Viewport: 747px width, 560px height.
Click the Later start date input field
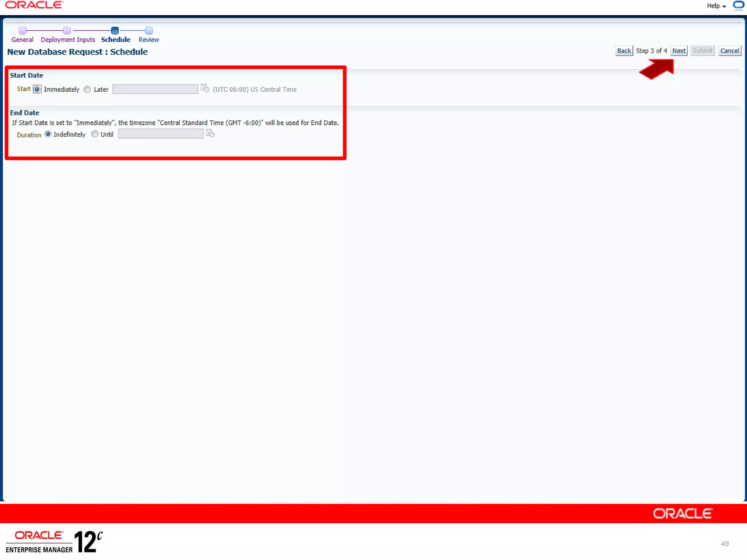[x=155, y=89]
